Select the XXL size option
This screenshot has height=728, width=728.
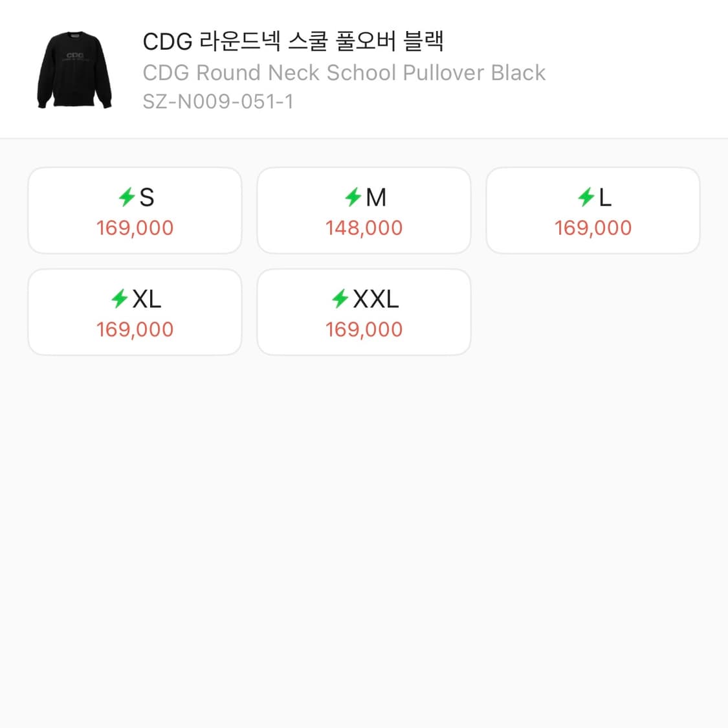tap(364, 311)
